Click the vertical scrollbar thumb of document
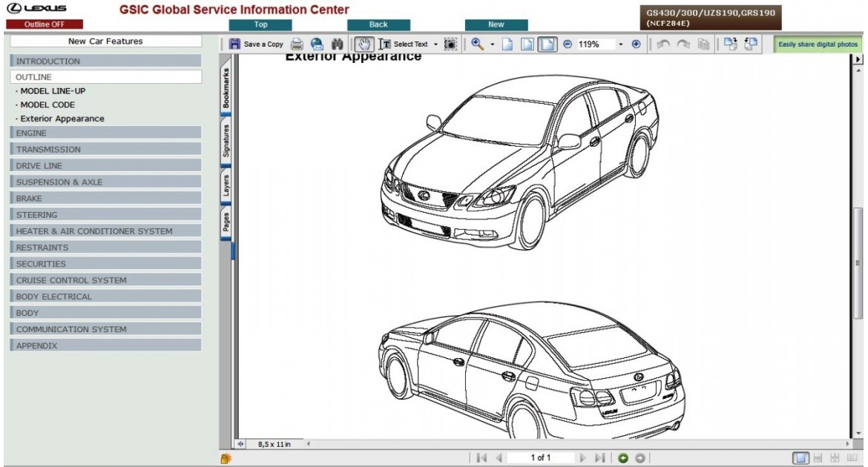 coord(858,263)
